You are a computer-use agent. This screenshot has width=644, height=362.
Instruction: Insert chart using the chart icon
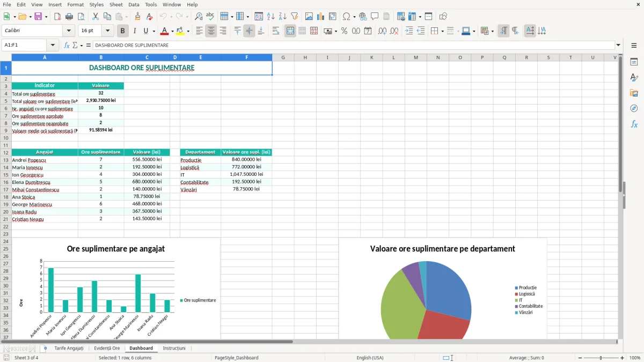(321, 17)
